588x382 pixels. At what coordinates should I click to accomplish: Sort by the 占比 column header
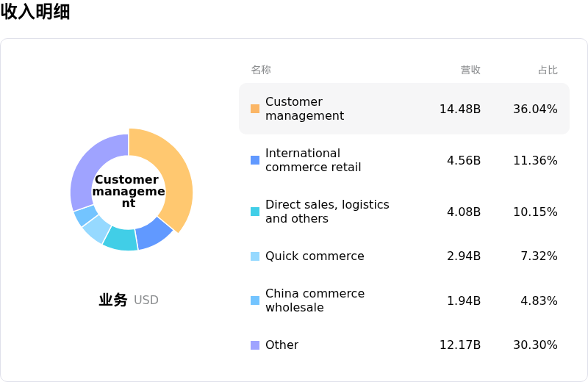[x=548, y=70]
